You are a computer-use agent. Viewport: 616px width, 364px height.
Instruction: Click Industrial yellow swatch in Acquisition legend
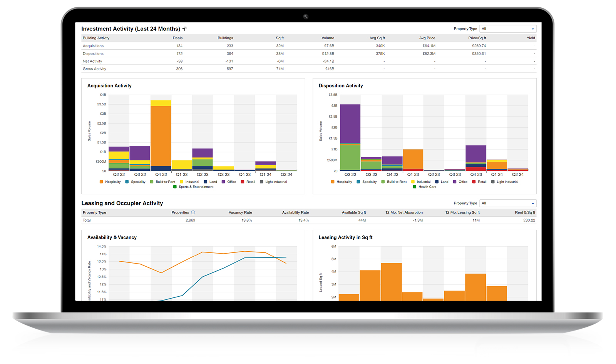point(182,182)
